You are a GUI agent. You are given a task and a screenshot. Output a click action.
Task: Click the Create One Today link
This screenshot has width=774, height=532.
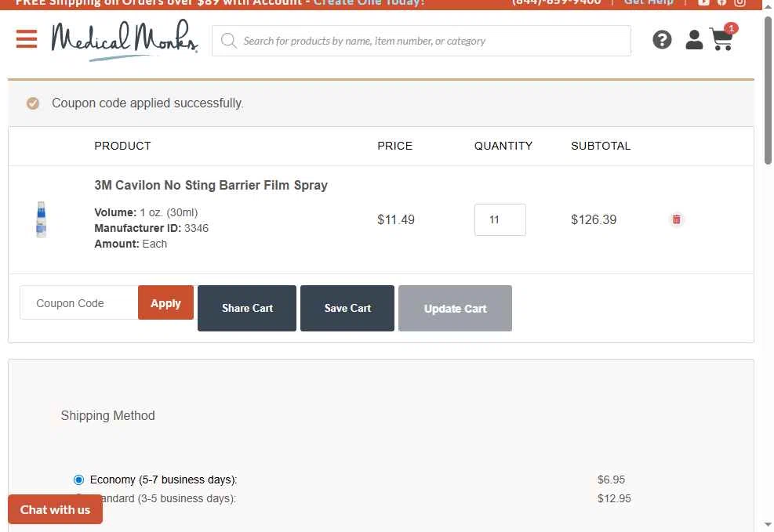[x=369, y=2]
